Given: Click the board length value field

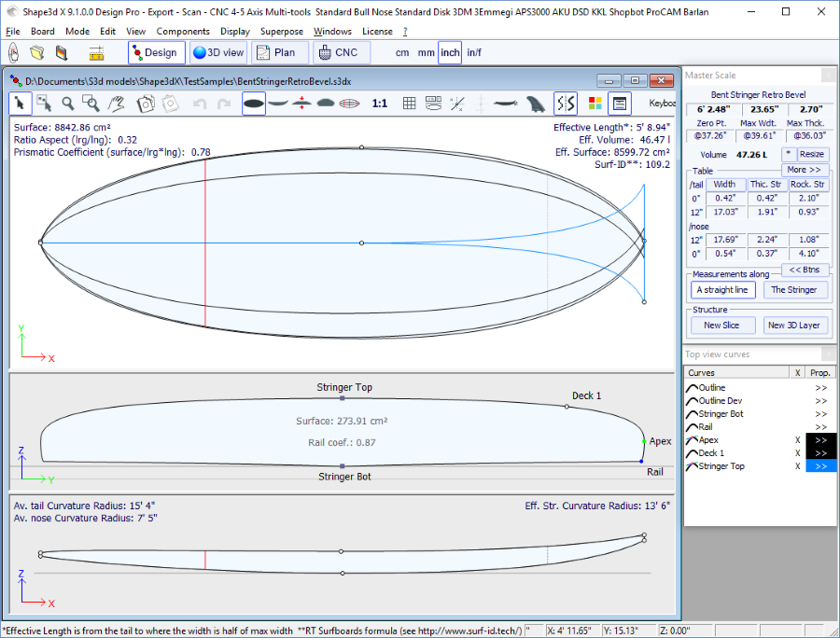Looking at the screenshot, I should pyautogui.click(x=714, y=109).
